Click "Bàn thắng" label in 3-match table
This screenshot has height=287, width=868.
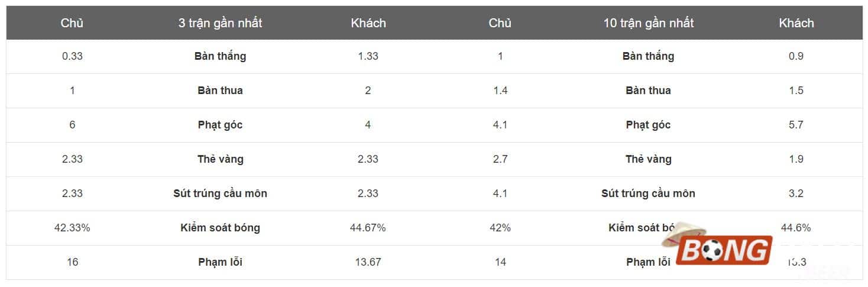point(220,56)
